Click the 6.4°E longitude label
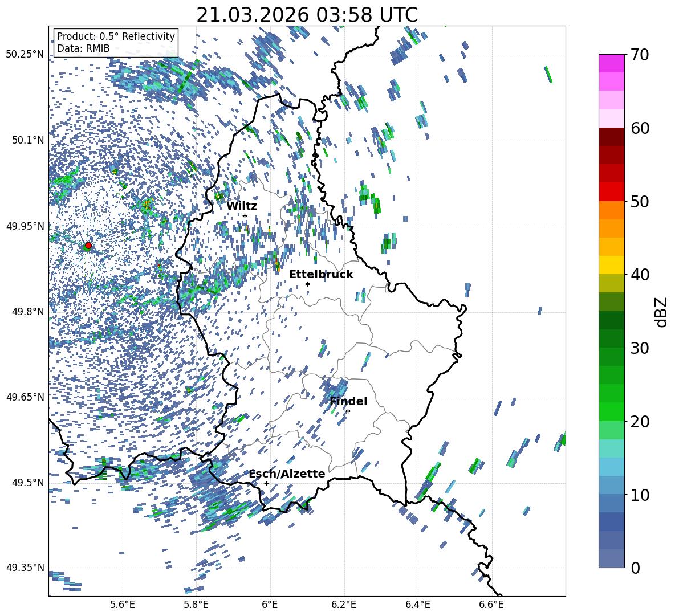The width and height of the screenshot is (675, 616). (x=417, y=605)
